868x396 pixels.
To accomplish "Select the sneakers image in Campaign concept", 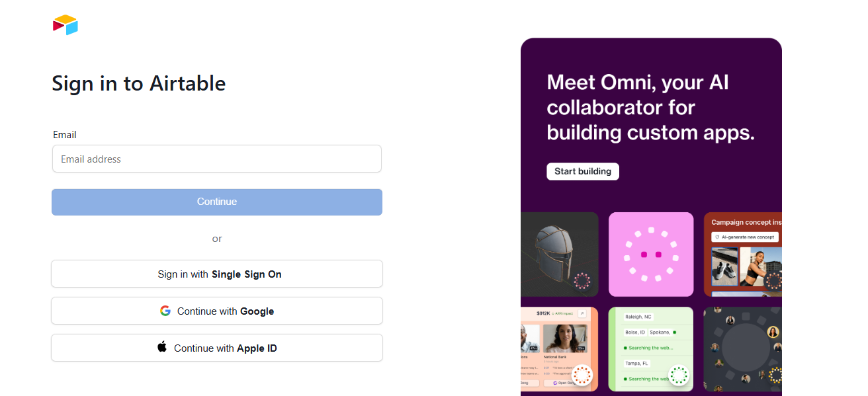I will tap(724, 266).
